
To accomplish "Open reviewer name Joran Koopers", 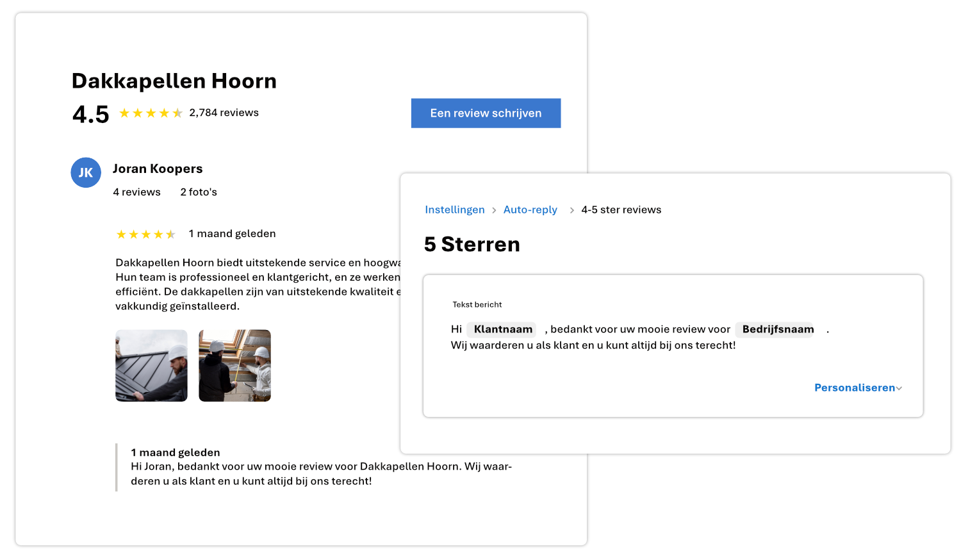I will 158,169.
